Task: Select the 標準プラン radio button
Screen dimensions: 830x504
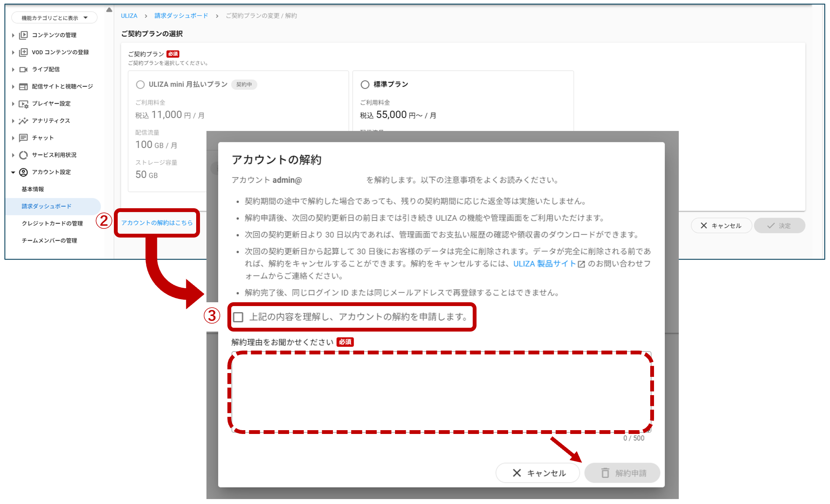Action: [x=365, y=85]
